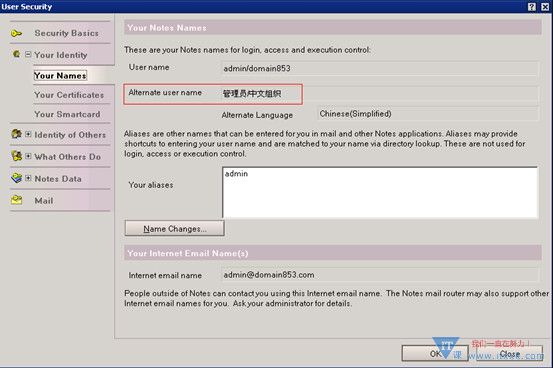Click the Internet email name admin@domain853.com
This screenshot has width=553, height=368.
click(380, 275)
